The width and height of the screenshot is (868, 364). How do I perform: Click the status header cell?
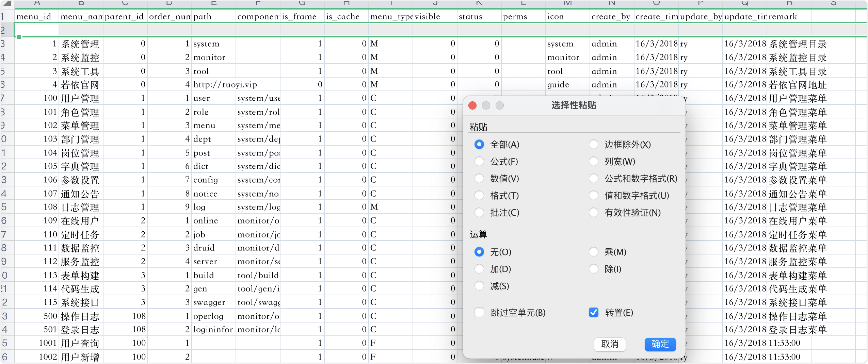[x=479, y=16]
